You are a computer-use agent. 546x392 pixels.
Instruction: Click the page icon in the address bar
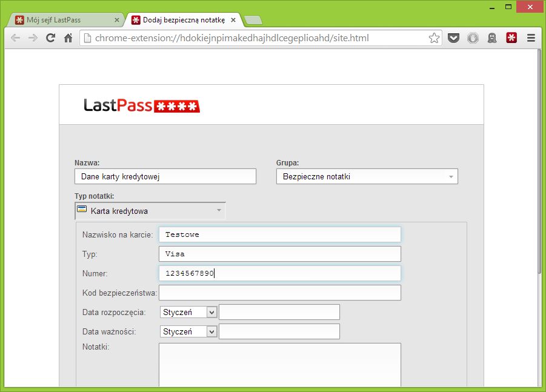(88, 38)
